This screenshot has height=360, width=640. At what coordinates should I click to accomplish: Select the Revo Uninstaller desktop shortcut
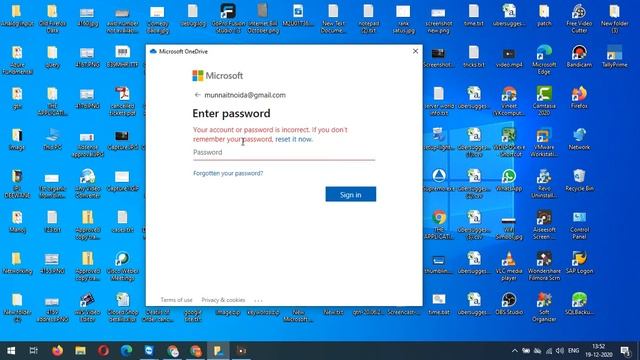(x=544, y=184)
